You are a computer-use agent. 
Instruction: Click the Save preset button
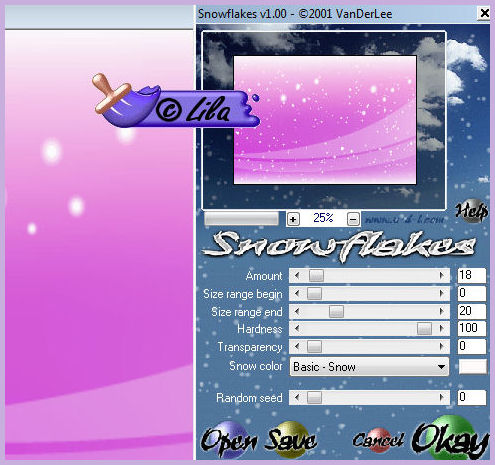click(x=291, y=439)
